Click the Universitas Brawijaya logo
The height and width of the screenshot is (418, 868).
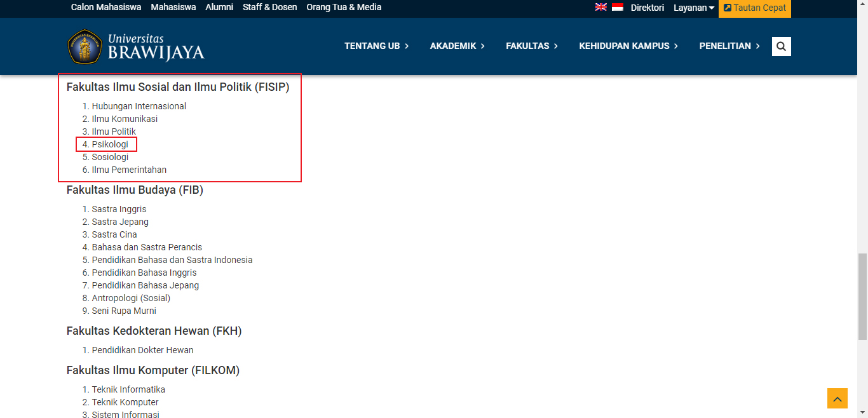coord(136,46)
